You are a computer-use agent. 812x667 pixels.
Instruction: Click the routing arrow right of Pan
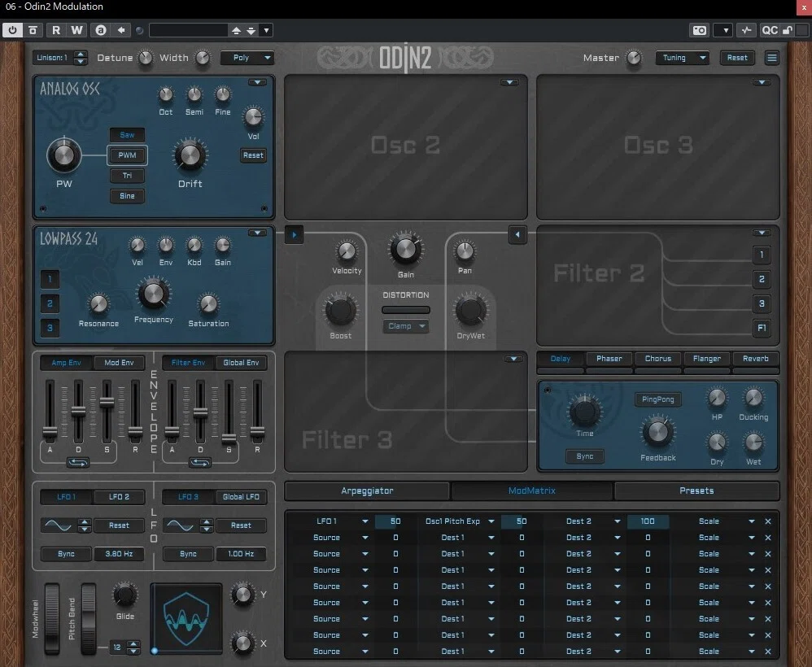(517, 234)
